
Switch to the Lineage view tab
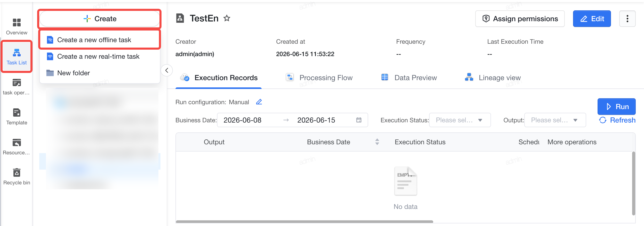click(493, 78)
